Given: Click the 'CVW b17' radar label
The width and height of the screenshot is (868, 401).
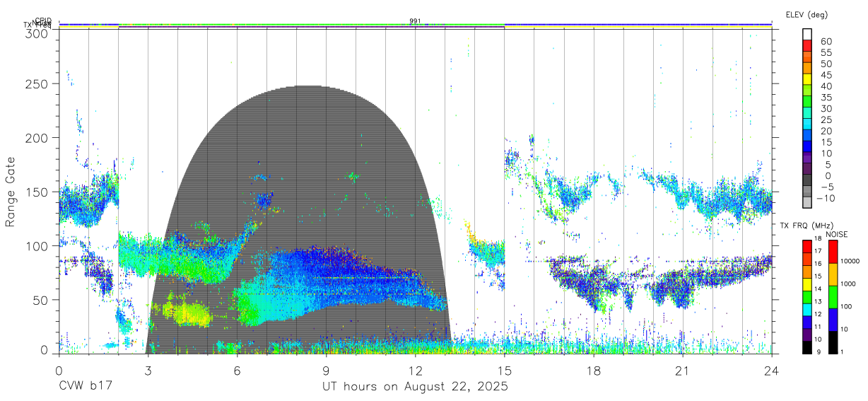Looking at the screenshot, I should pyautogui.click(x=84, y=387).
